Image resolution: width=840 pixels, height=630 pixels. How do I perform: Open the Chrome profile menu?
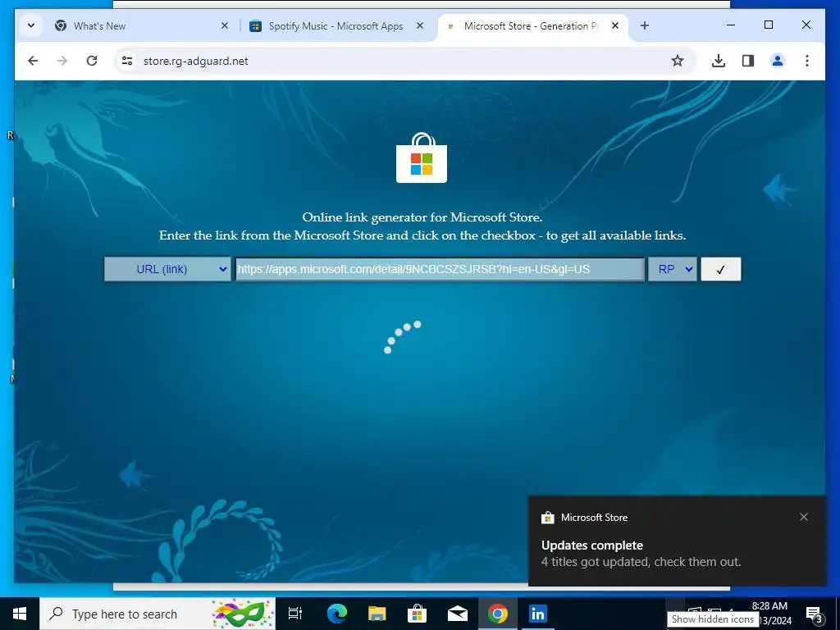pyautogui.click(x=778, y=61)
